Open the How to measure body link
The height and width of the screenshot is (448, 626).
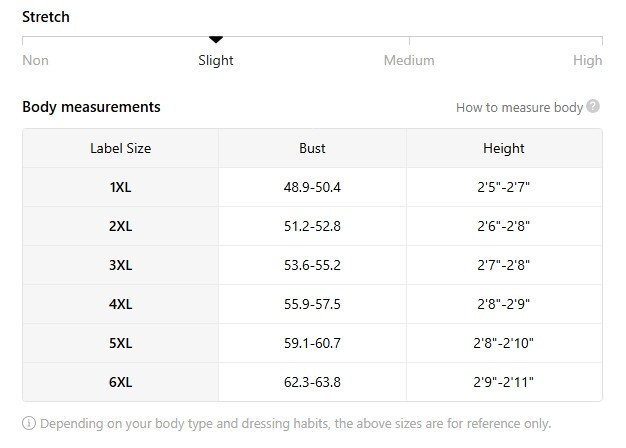pyautogui.click(x=519, y=107)
